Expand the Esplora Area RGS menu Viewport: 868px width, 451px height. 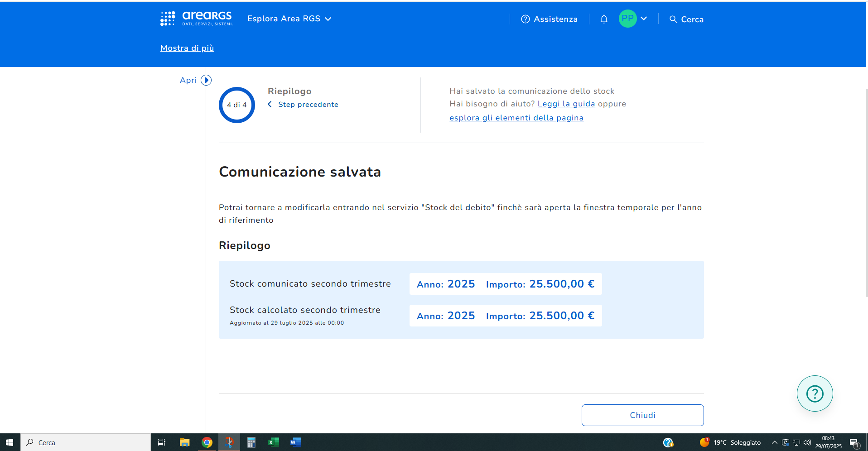[x=289, y=19]
